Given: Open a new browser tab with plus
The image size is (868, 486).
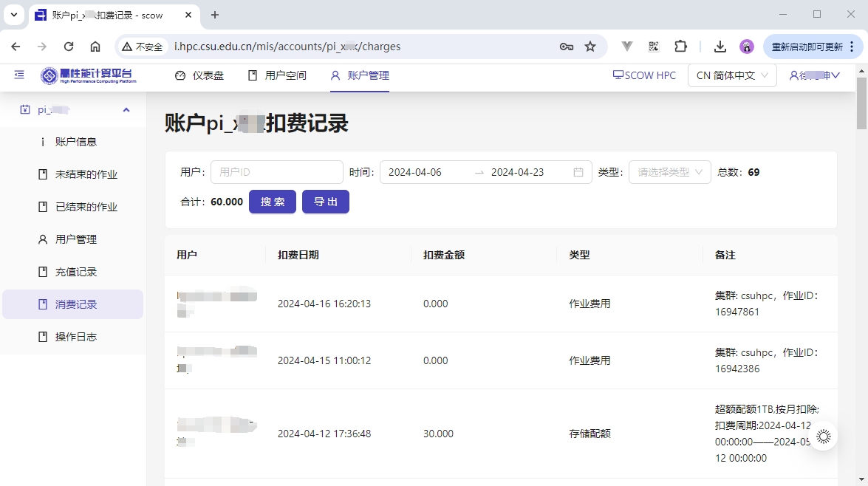Looking at the screenshot, I should (215, 15).
